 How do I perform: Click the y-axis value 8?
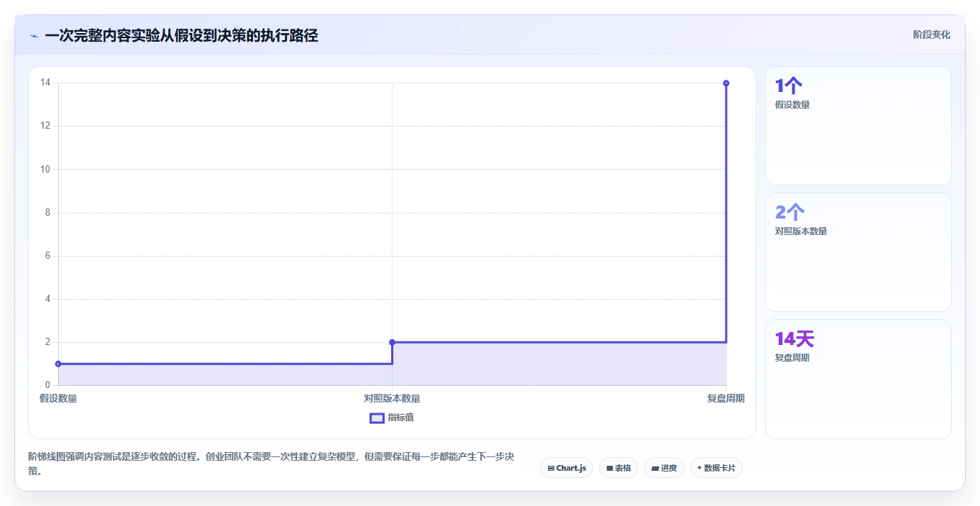47,213
